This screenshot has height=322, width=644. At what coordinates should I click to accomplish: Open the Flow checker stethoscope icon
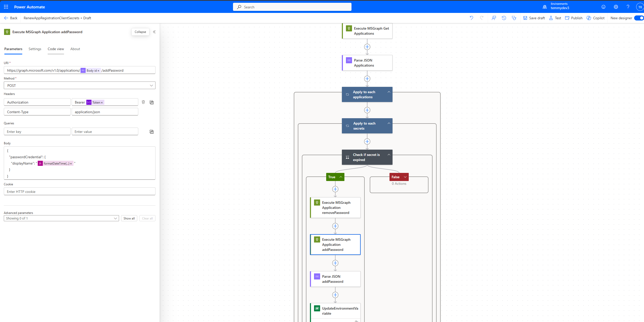click(x=514, y=18)
